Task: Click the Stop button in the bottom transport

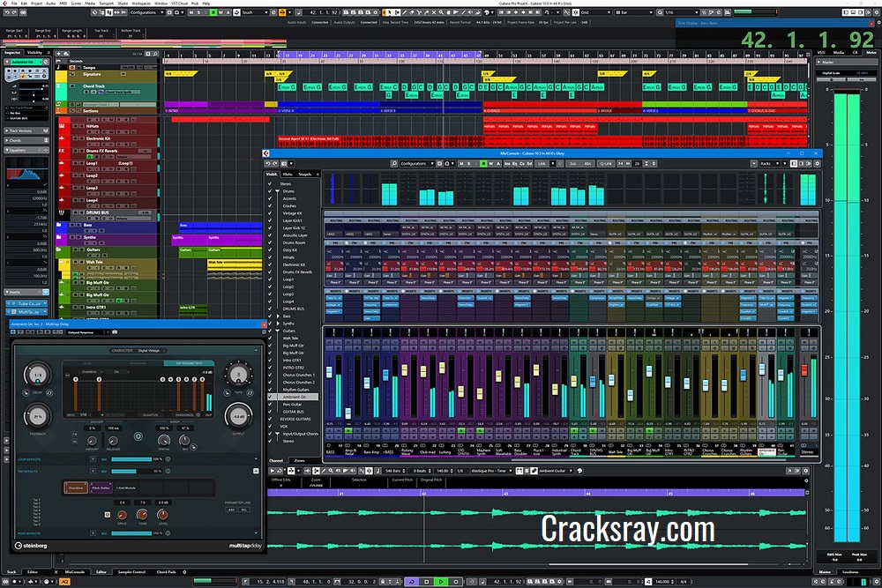Action: 426,582
